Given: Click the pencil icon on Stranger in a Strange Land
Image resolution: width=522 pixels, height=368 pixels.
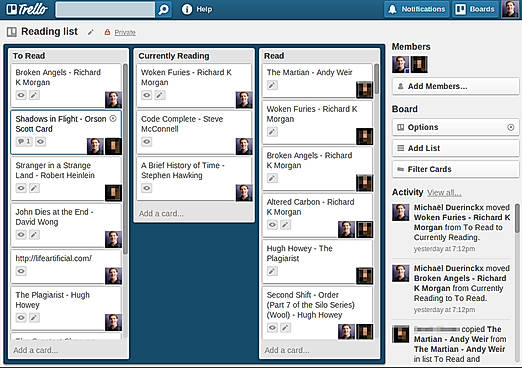Looking at the screenshot, I should point(34,188).
